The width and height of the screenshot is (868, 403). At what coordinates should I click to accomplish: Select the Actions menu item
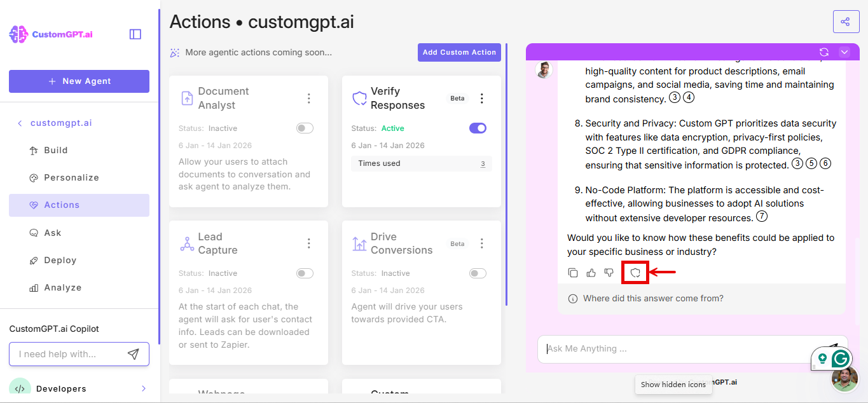[x=79, y=205]
